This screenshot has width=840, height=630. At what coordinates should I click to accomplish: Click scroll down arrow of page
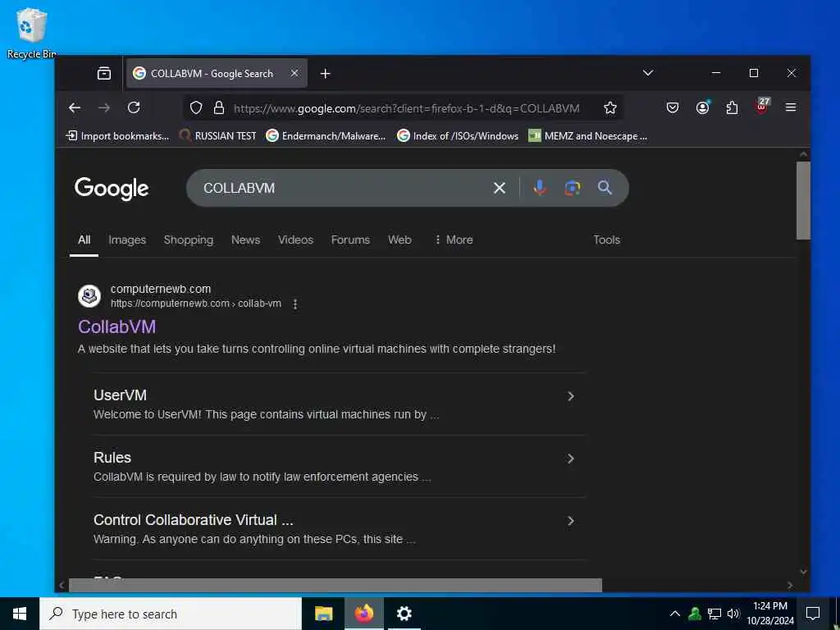pyautogui.click(x=803, y=572)
